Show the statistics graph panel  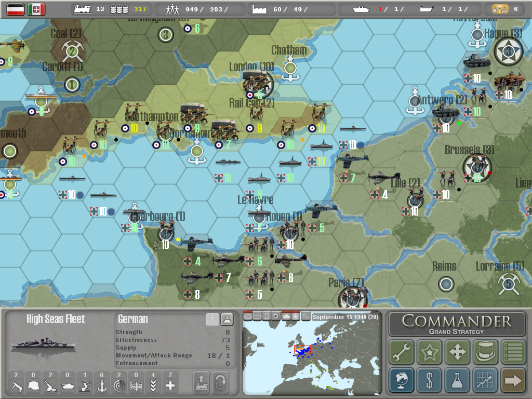click(x=485, y=380)
